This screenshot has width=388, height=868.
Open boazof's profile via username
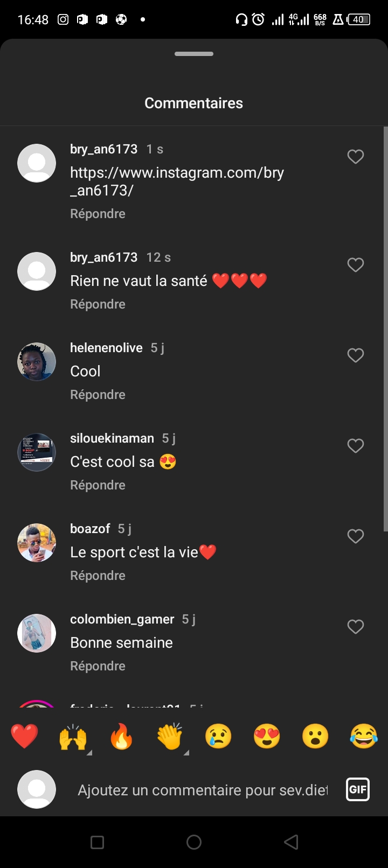(x=90, y=529)
